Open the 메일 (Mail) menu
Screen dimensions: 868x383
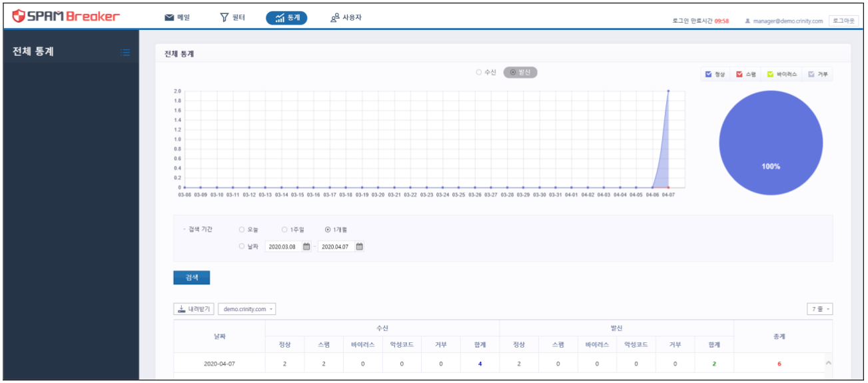(177, 17)
